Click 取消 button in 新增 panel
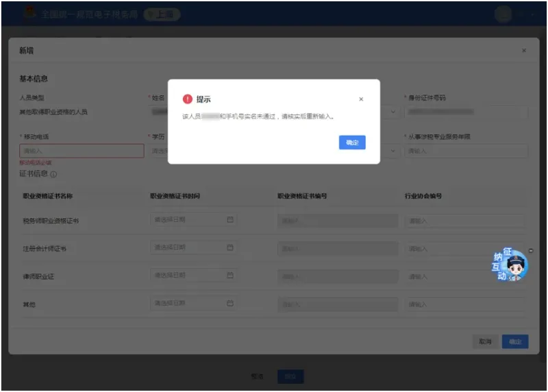 click(485, 341)
